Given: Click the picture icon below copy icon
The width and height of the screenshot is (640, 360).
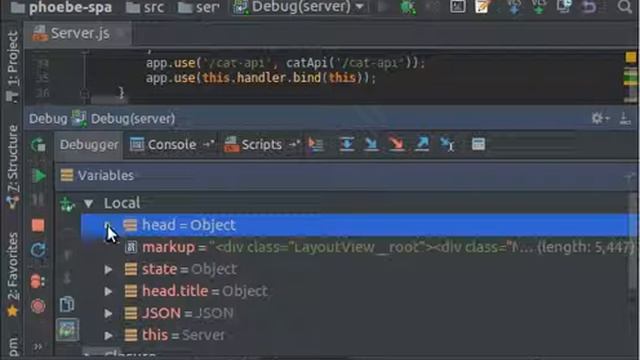Looking at the screenshot, I should pos(67,329).
